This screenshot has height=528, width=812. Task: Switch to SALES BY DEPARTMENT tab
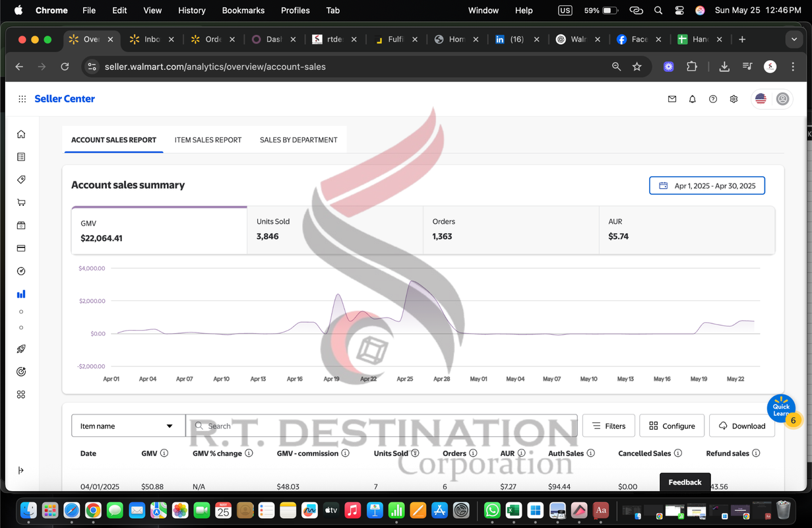coord(298,140)
